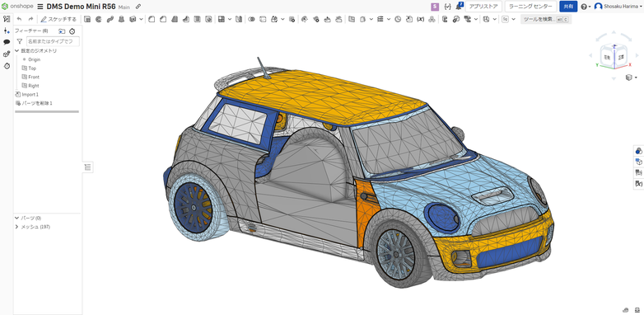Open the view cube display options dropdown
644x315 pixels.
tap(636, 78)
